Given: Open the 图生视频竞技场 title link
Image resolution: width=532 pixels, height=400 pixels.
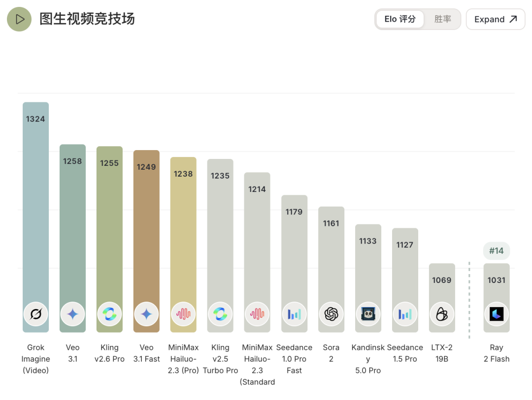Looking at the screenshot, I should click(x=87, y=19).
